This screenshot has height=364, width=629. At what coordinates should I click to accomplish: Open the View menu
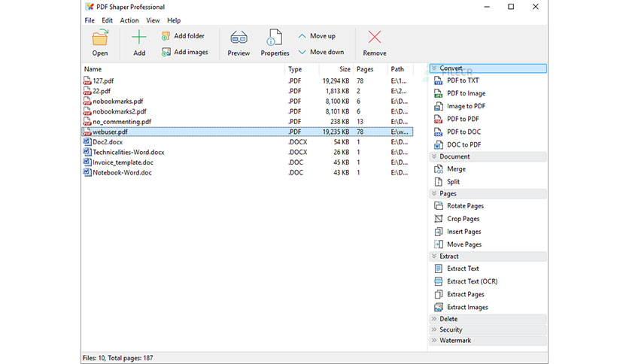point(153,20)
